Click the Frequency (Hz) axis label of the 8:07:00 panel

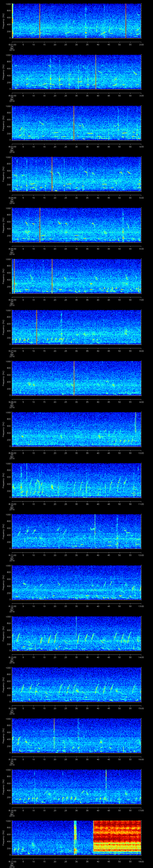tap(3, 327)
